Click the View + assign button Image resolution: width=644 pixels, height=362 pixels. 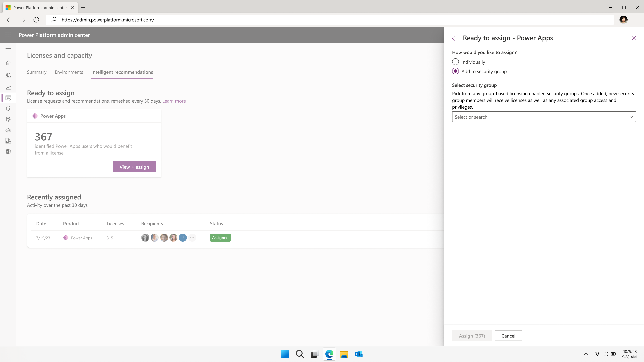click(134, 167)
